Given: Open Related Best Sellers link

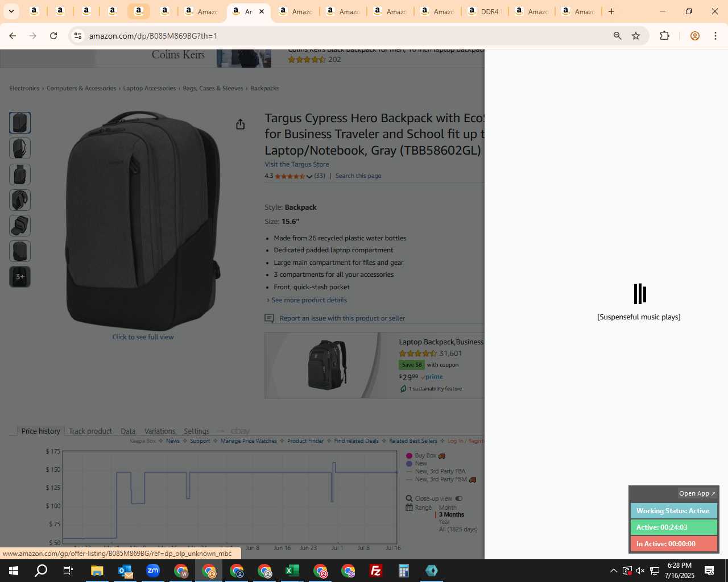Looking at the screenshot, I should click(413, 441).
